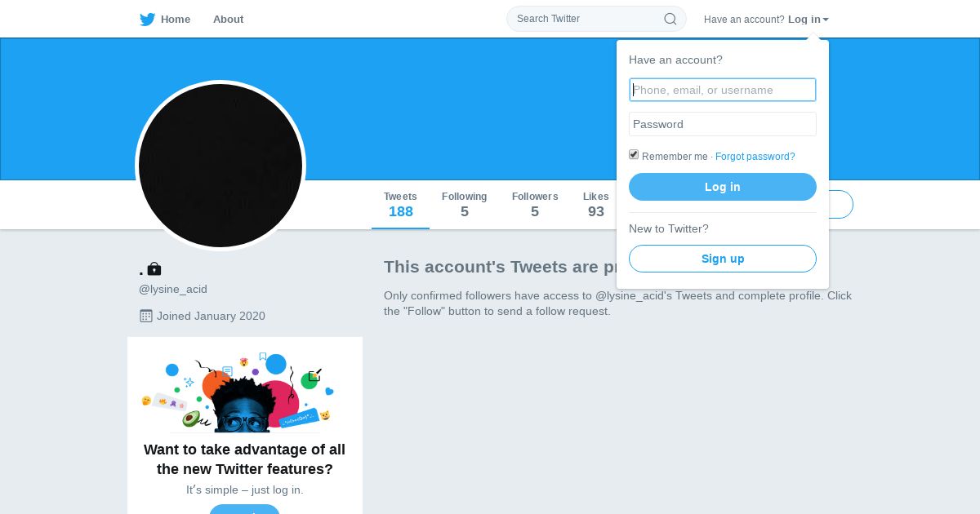Click the search magnifier icon

(670, 19)
